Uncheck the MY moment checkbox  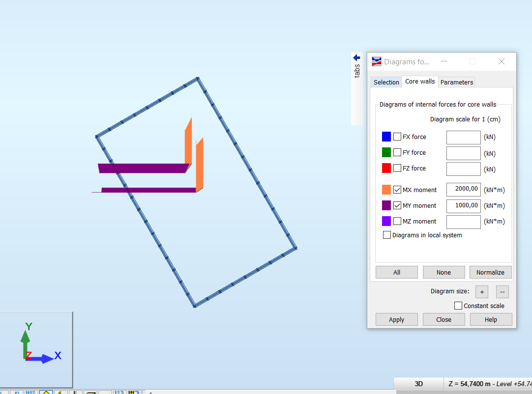pos(397,205)
